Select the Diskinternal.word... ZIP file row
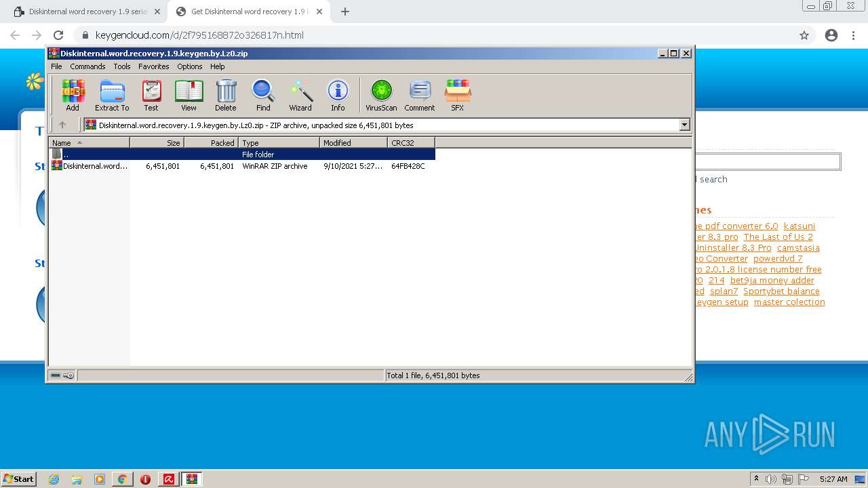Screen dimensions: 868x488 pos(242,166)
